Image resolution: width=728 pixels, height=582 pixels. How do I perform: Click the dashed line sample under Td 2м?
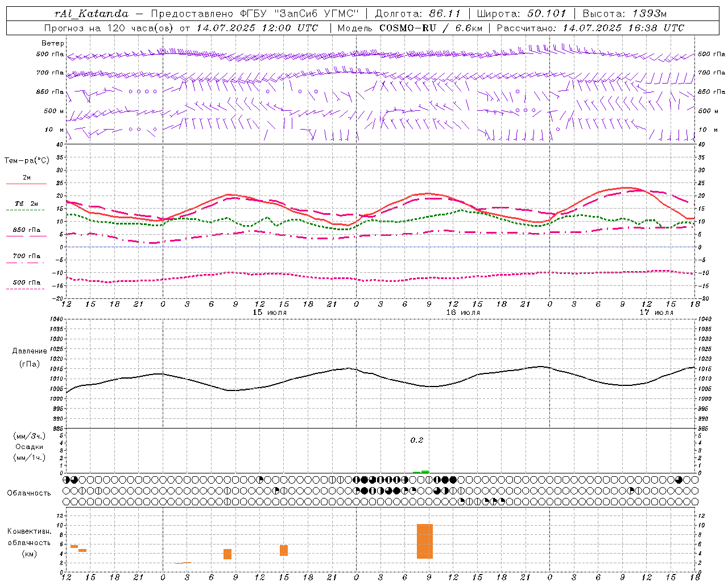[25, 210]
